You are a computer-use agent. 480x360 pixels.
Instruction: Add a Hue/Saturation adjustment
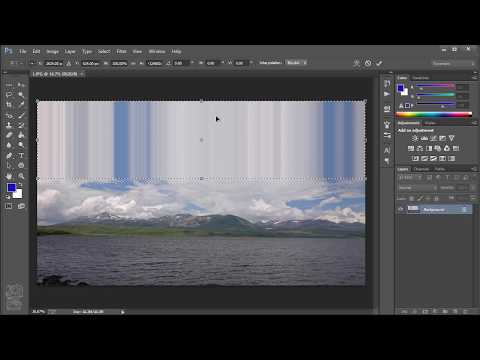coord(411,148)
